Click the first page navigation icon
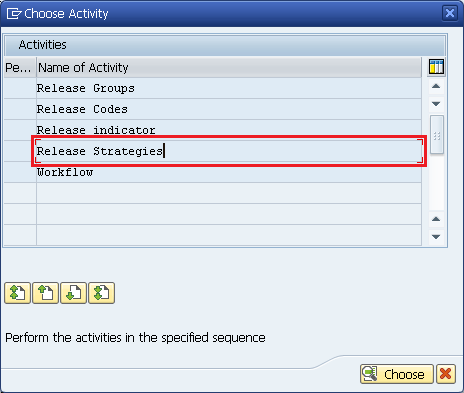 pyautogui.click(x=17, y=293)
